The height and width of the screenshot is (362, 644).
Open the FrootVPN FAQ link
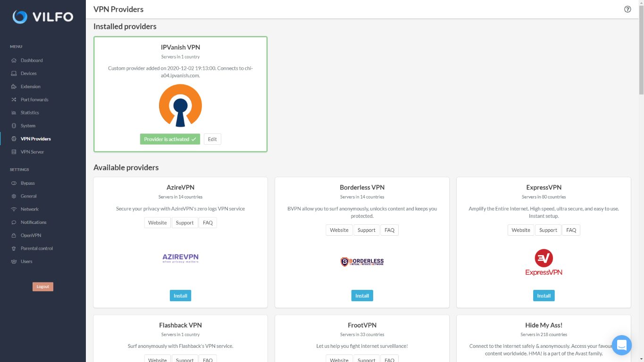pyautogui.click(x=390, y=359)
